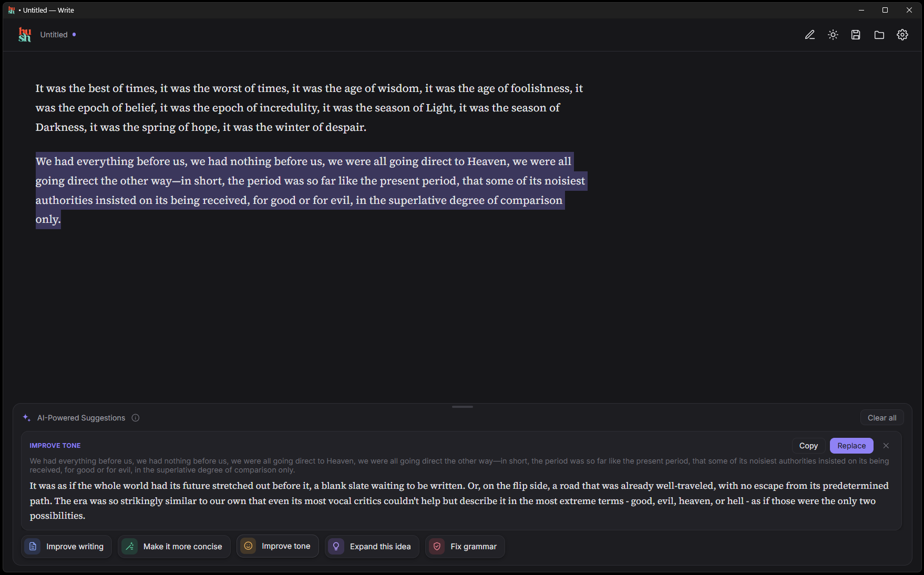Maximize the Write window
Screen dimensions: 924x575
click(885, 10)
